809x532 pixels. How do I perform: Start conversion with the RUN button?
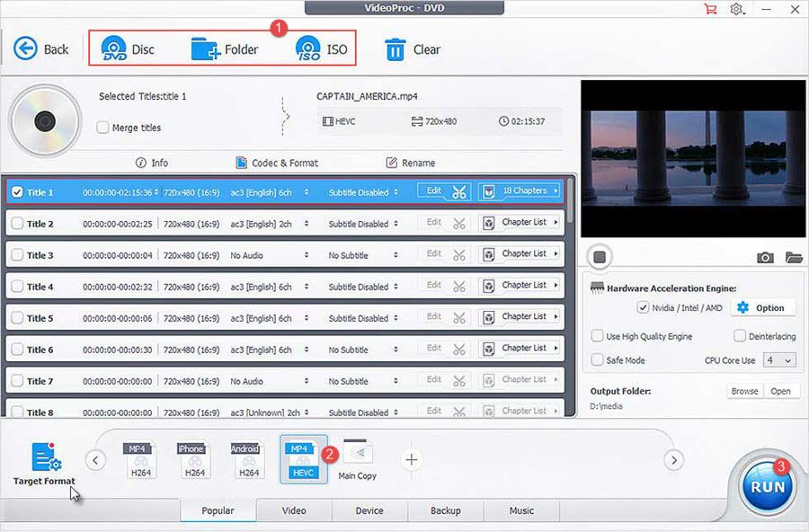(768, 486)
